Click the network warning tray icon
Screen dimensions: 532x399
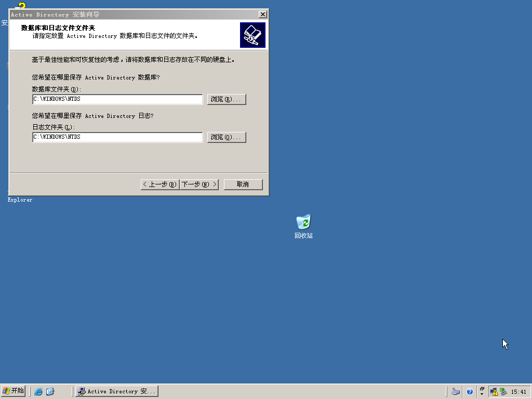[494, 392]
